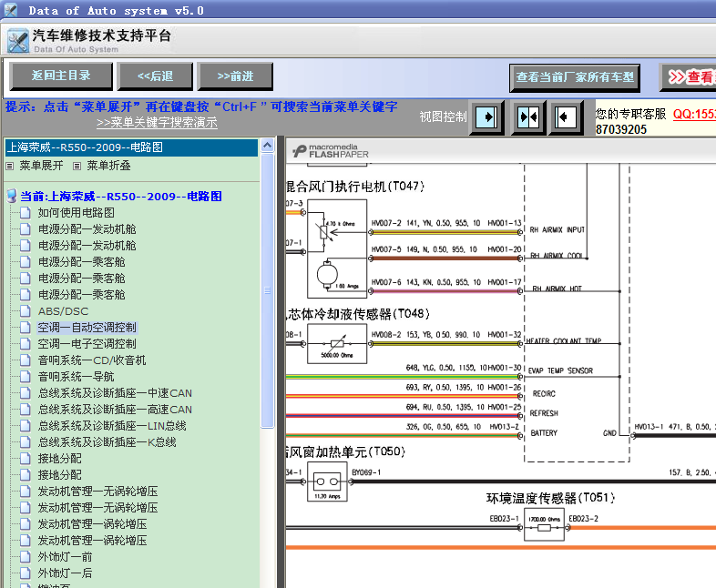Click the page icon beside 总线系统及诊断插座—K总线
The width and height of the screenshot is (716, 588).
(x=26, y=442)
